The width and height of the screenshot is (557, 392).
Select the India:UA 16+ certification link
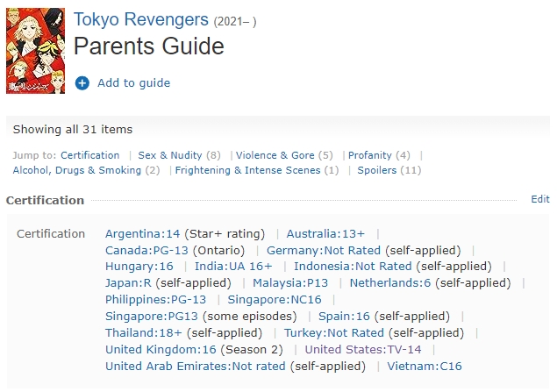pos(233,267)
